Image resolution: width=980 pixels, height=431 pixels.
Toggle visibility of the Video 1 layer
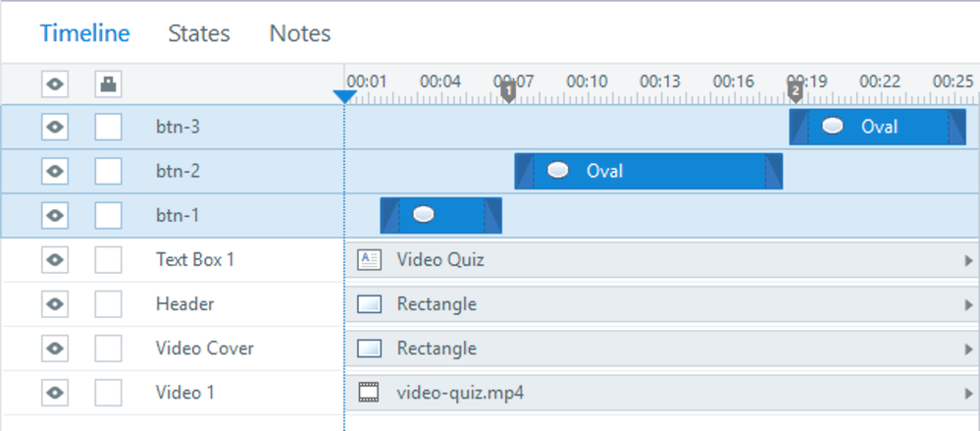pos(55,393)
